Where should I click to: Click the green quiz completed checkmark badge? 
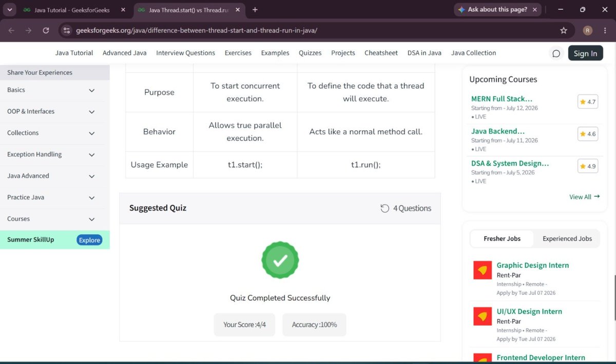(x=280, y=260)
